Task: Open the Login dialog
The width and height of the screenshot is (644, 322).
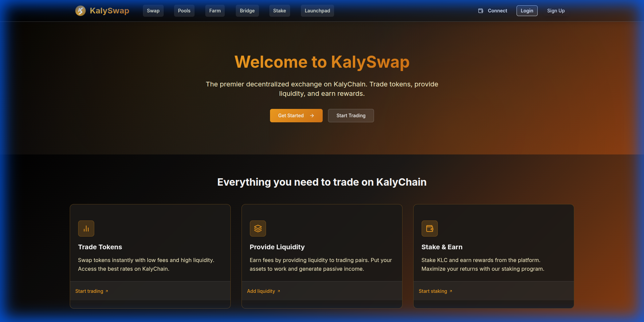Action: point(527,10)
